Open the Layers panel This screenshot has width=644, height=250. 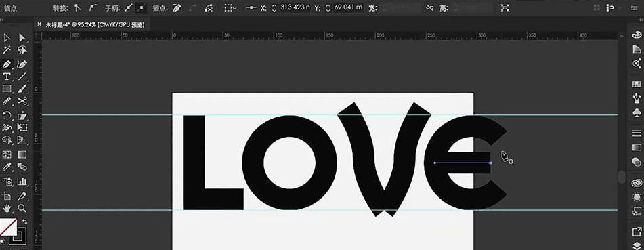637,245
